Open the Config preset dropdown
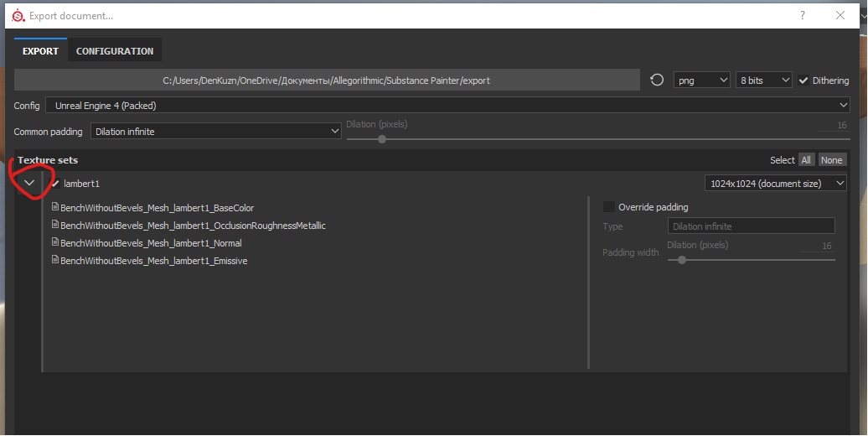Image resolution: width=868 pixels, height=436 pixels. pyautogui.click(x=447, y=106)
